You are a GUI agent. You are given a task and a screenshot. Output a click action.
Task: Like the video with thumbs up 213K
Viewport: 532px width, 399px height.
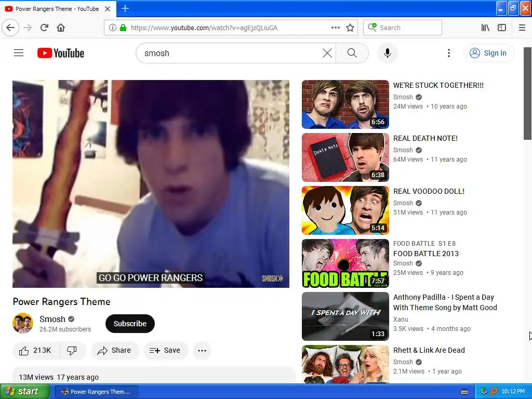[36, 351]
